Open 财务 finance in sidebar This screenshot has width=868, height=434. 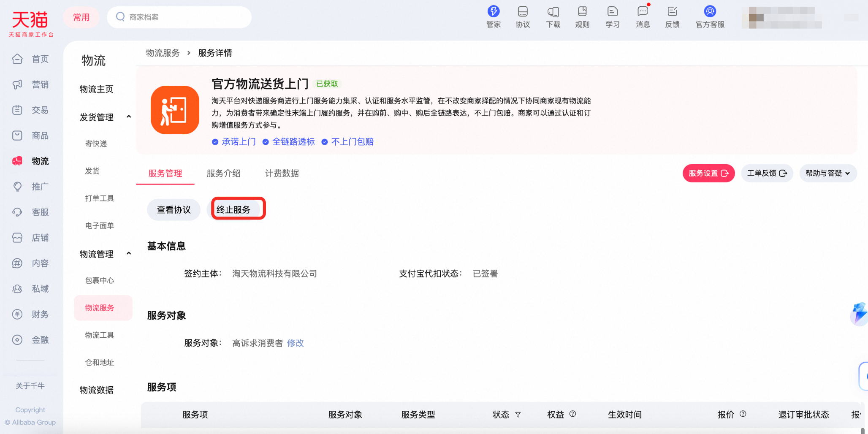click(x=30, y=315)
